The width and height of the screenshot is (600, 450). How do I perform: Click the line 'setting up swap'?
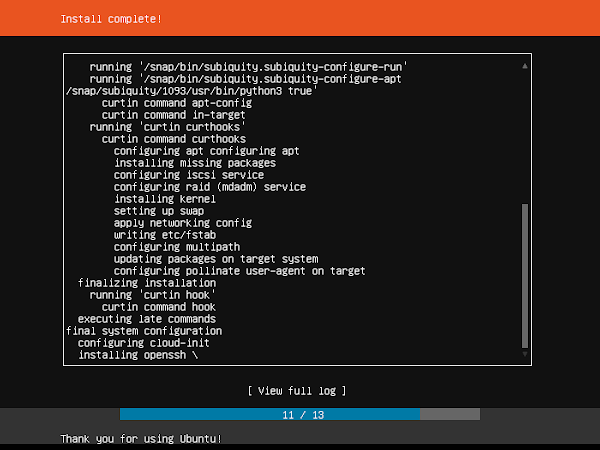[x=159, y=211]
